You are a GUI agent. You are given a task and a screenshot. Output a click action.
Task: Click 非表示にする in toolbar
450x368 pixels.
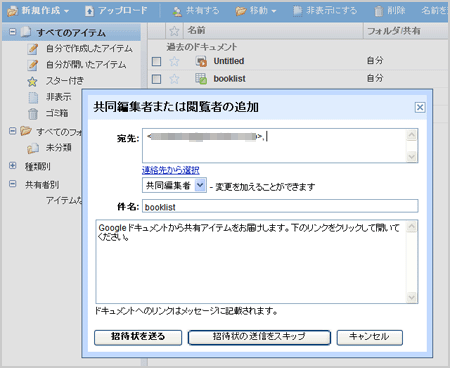pyautogui.click(x=325, y=11)
